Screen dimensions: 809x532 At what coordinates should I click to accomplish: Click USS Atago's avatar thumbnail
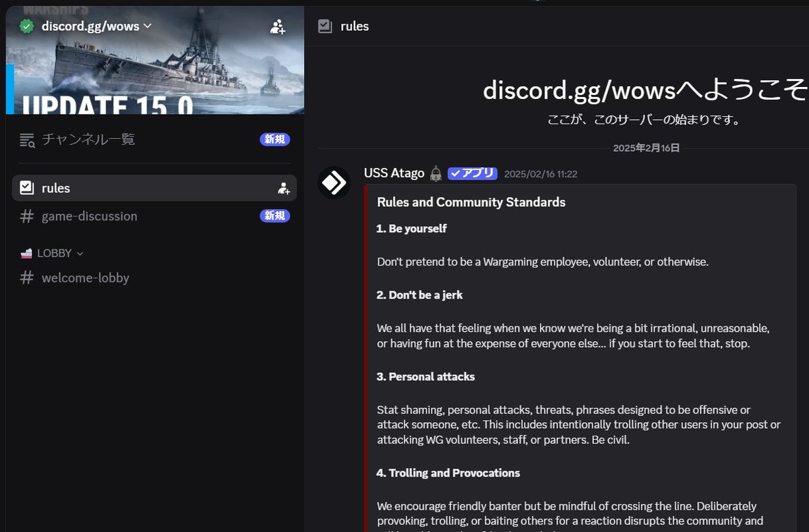(x=334, y=182)
